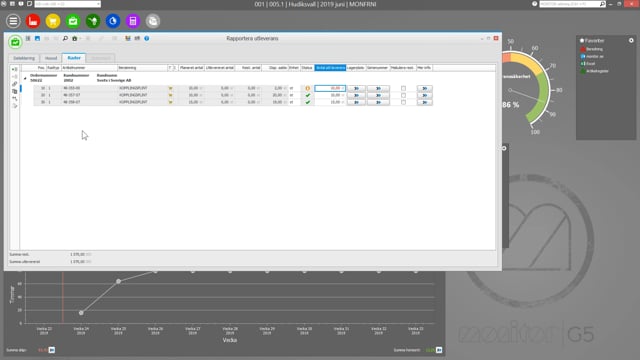Tick the Makulera rest checkbox for row 10
The width and height of the screenshot is (640, 360).
point(403,88)
